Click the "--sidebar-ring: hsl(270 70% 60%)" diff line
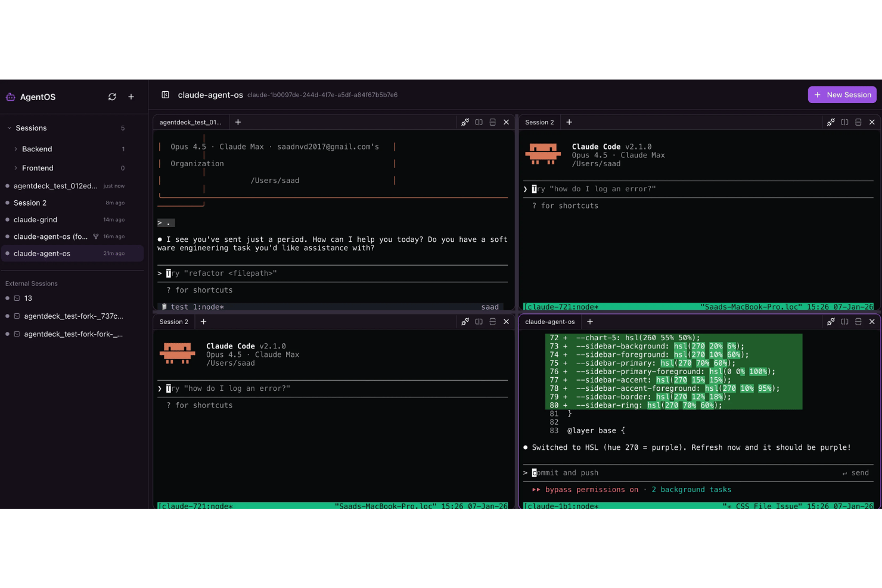Viewport: 882px width, 588px height. (x=673, y=405)
